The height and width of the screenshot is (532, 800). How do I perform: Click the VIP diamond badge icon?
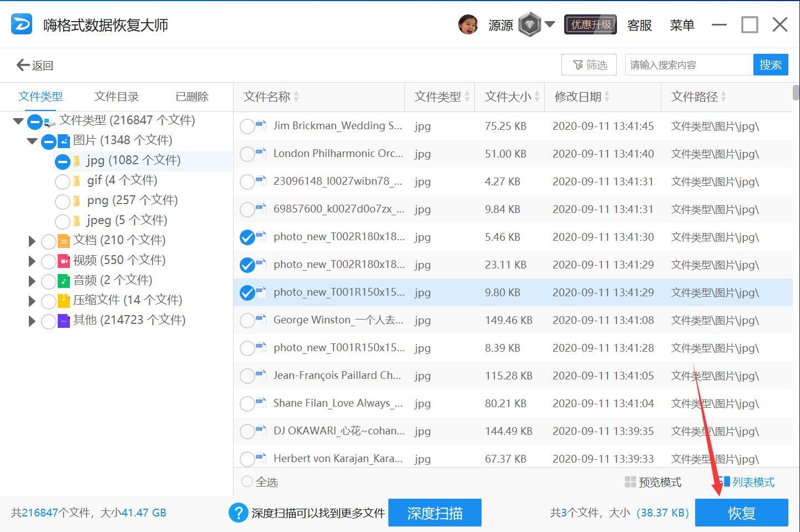click(x=529, y=24)
